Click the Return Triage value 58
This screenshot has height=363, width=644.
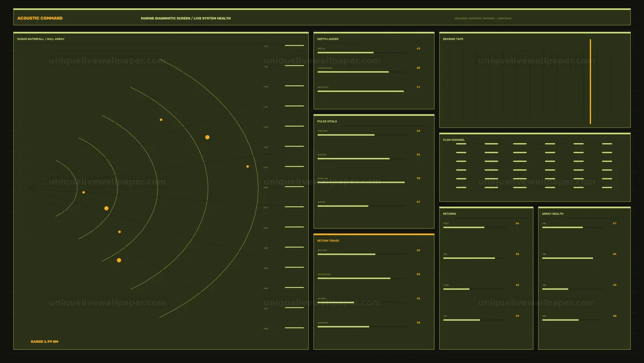pos(419,323)
